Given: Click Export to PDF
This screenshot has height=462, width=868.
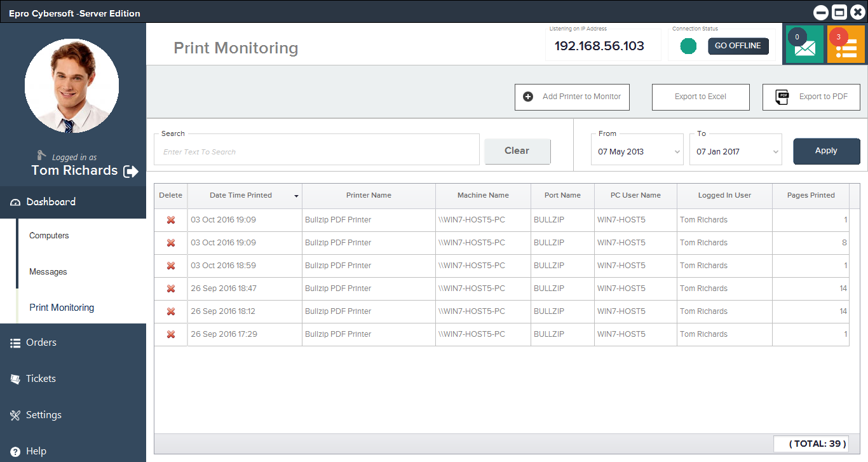Looking at the screenshot, I should click(811, 97).
